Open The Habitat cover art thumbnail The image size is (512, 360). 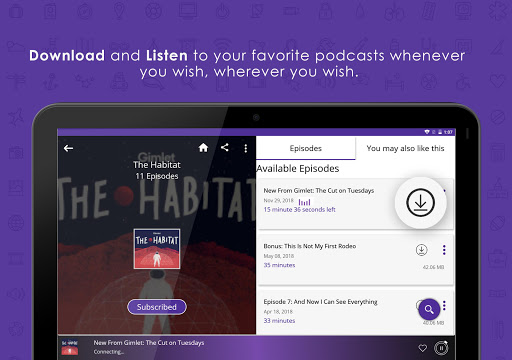[157, 249]
